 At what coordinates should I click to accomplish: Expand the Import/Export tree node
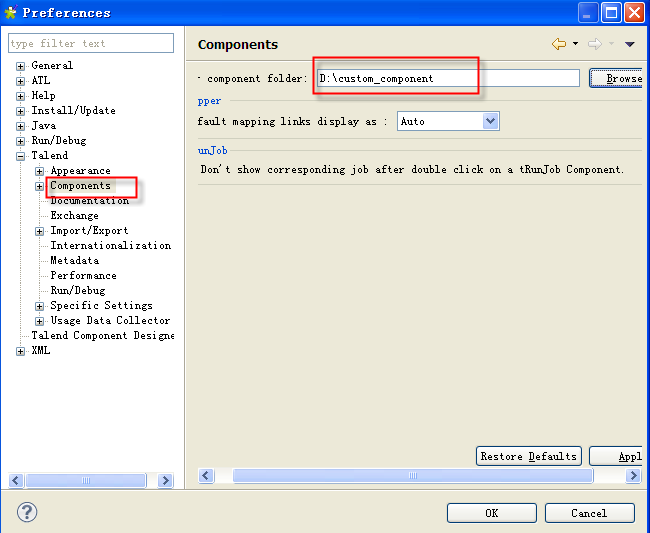click(39, 231)
